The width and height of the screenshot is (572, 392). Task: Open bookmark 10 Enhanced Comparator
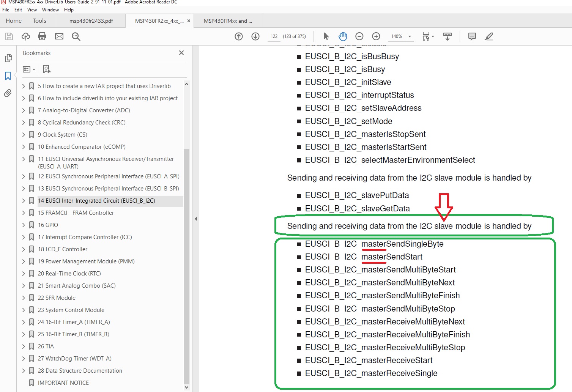tap(82, 147)
